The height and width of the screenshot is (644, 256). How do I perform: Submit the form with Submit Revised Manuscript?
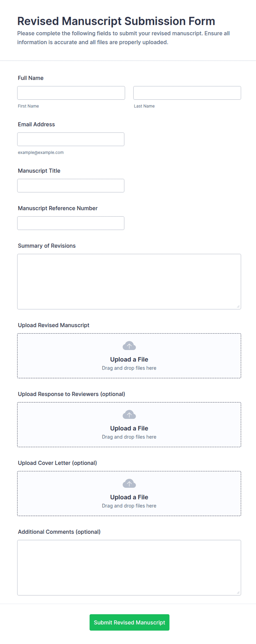129,622
